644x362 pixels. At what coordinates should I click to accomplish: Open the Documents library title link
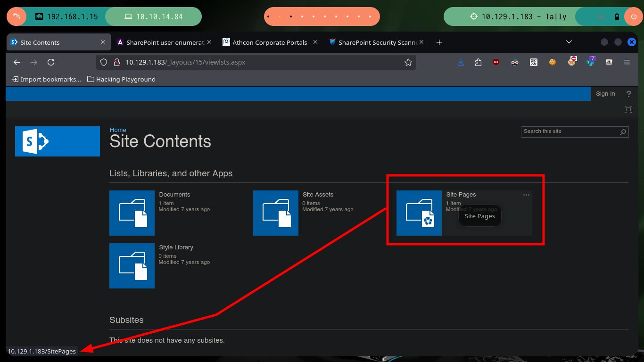coord(174,195)
